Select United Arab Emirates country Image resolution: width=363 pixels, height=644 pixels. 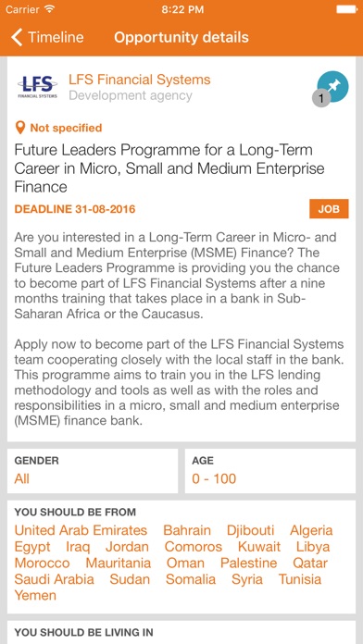pyautogui.click(x=81, y=530)
